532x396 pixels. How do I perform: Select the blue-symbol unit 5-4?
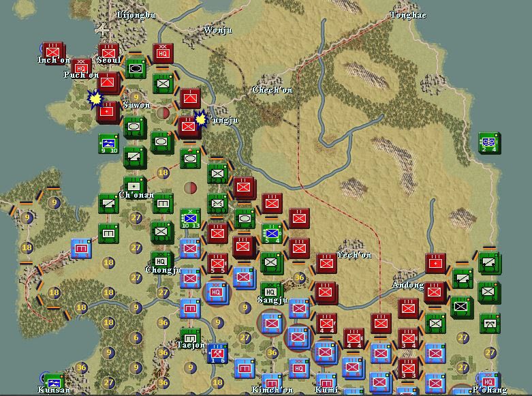pyautogui.click(x=272, y=233)
